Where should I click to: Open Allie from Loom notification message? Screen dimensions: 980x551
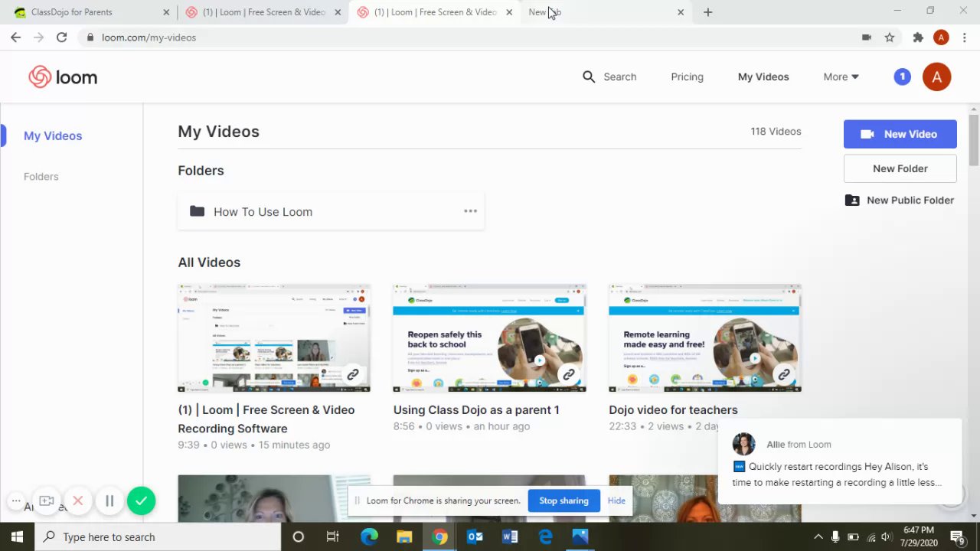coord(839,462)
